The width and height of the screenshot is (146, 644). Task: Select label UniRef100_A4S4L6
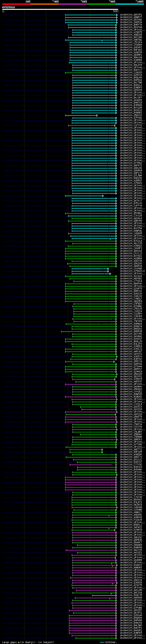pos(131,218)
